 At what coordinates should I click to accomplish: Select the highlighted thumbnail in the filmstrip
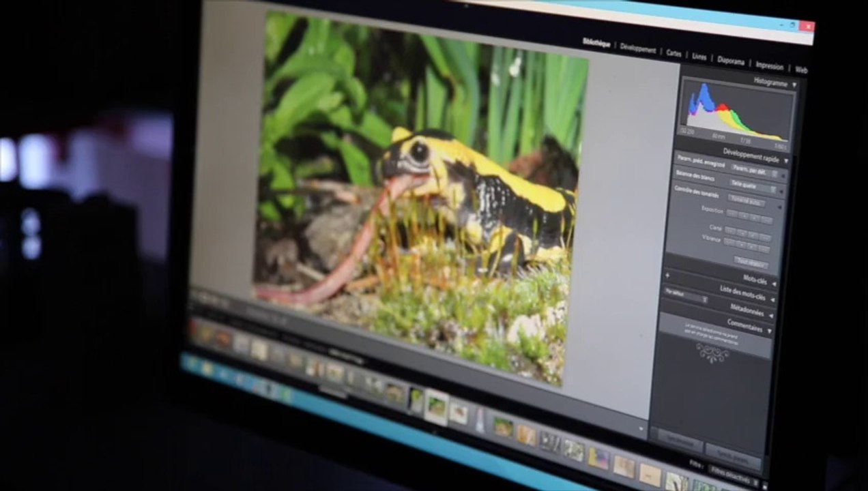click(x=436, y=407)
